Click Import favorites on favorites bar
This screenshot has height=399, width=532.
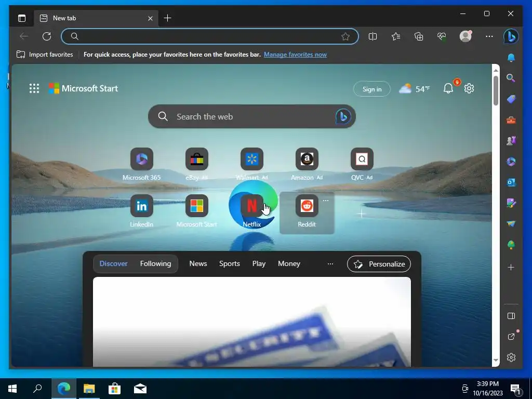[45, 54]
